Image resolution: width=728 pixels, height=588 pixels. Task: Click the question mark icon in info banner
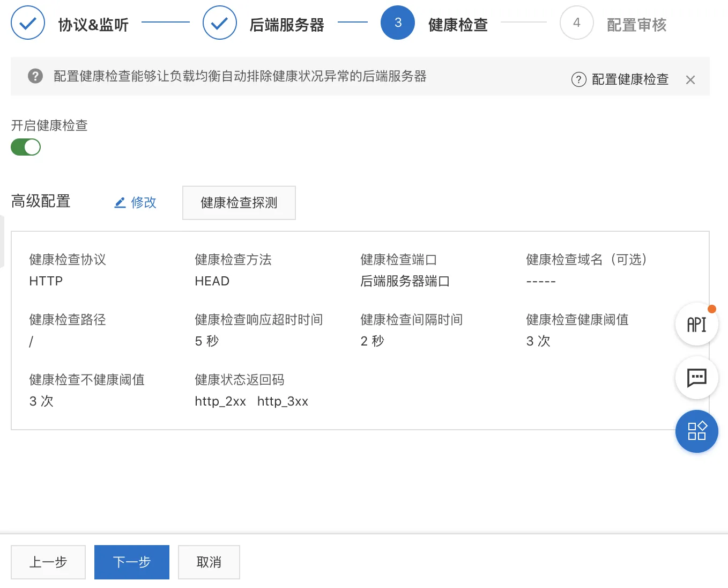point(35,76)
